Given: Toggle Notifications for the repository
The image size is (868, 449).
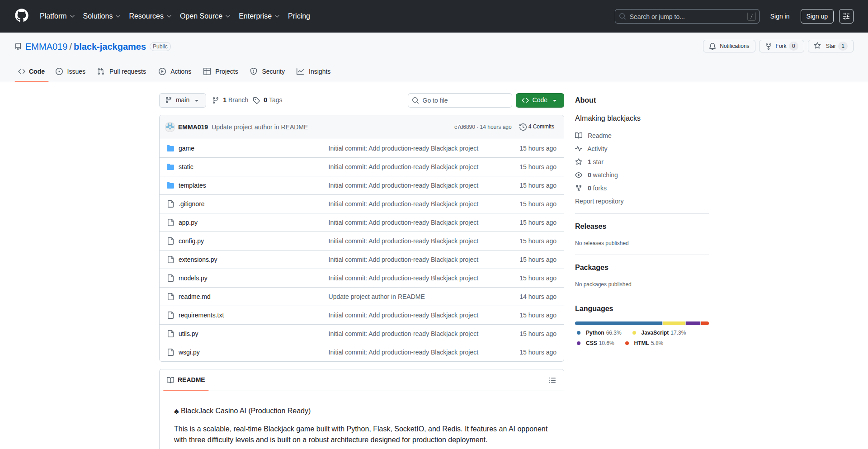Looking at the screenshot, I should (x=729, y=46).
